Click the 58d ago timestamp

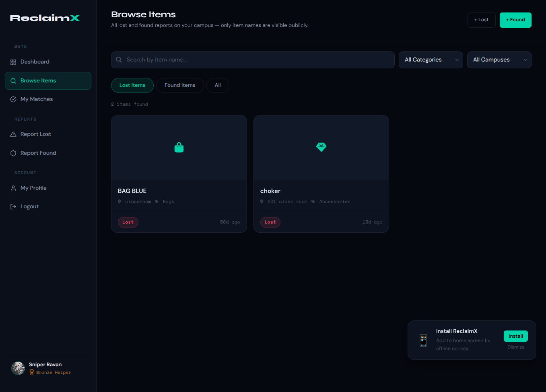[230, 222]
